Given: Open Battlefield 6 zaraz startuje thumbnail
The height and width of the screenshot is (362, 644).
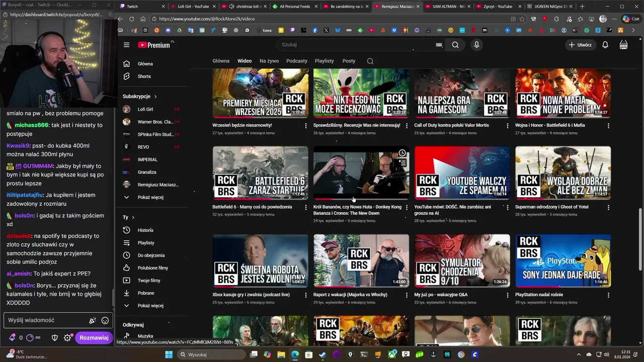Looking at the screenshot, I should coord(261,173).
